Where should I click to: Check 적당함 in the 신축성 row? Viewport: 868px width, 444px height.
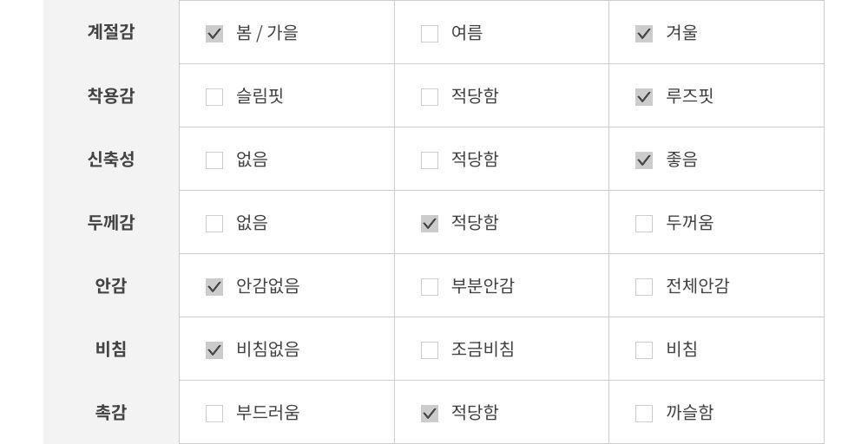[430, 160]
